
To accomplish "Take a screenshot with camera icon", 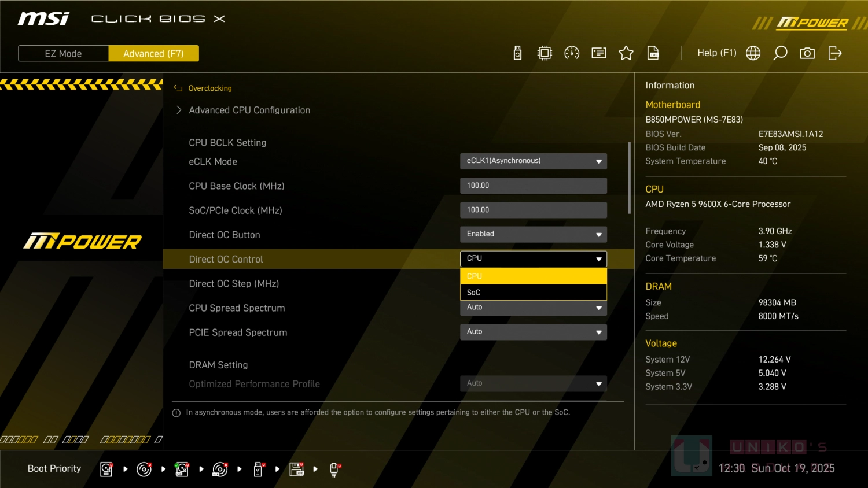I will coord(807,53).
